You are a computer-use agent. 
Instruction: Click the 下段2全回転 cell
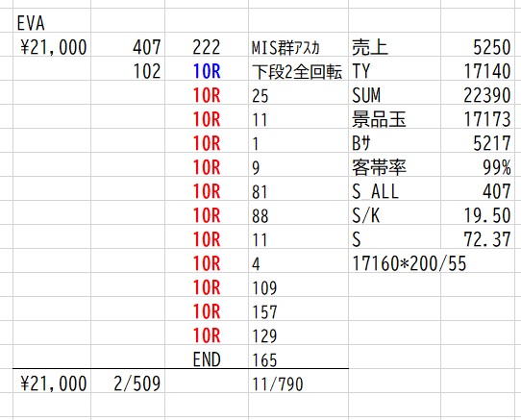click(297, 71)
